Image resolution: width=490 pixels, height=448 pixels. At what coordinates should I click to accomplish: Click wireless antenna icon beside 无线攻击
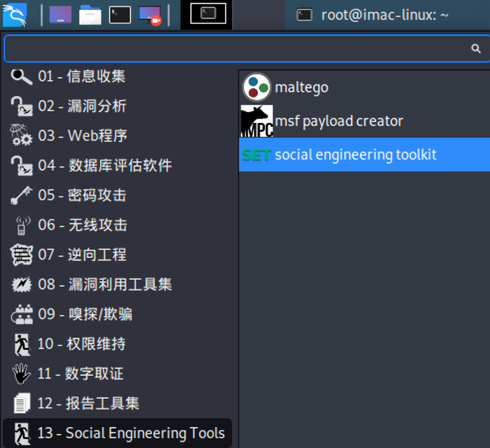[22, 225]
